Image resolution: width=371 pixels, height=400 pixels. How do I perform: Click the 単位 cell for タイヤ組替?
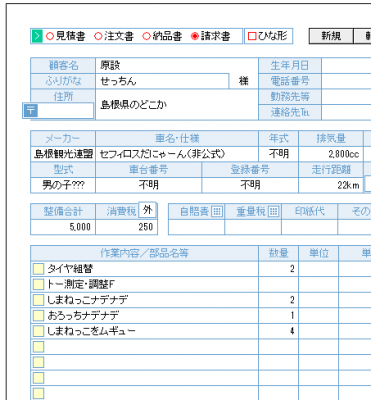(x=318, y=269)
